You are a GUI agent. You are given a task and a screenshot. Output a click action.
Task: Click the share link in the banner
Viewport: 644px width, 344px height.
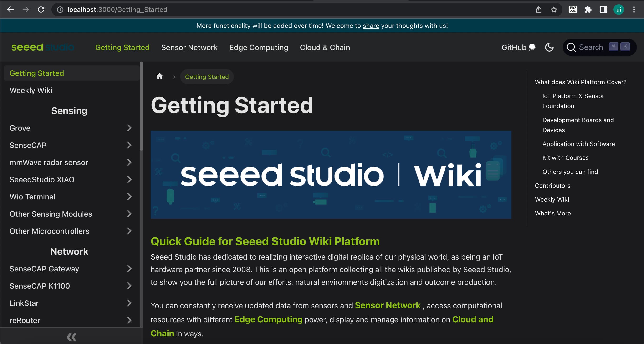(x=371, y=26)
